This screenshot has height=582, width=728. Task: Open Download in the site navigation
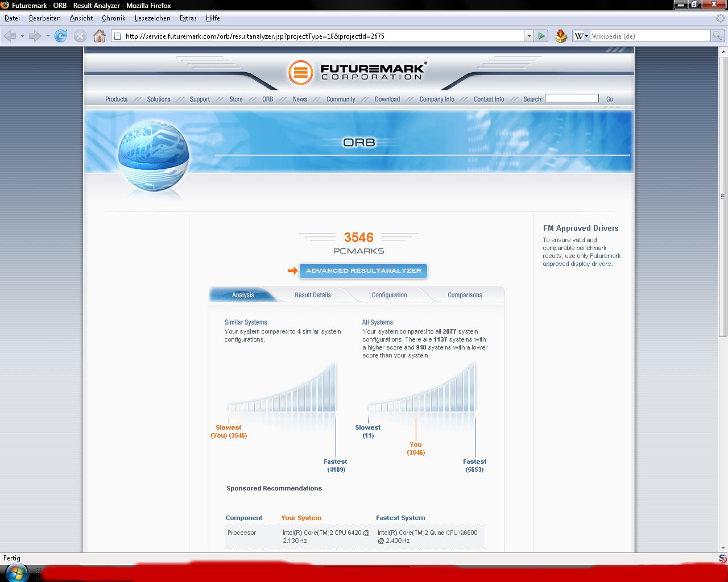[387, 99]
